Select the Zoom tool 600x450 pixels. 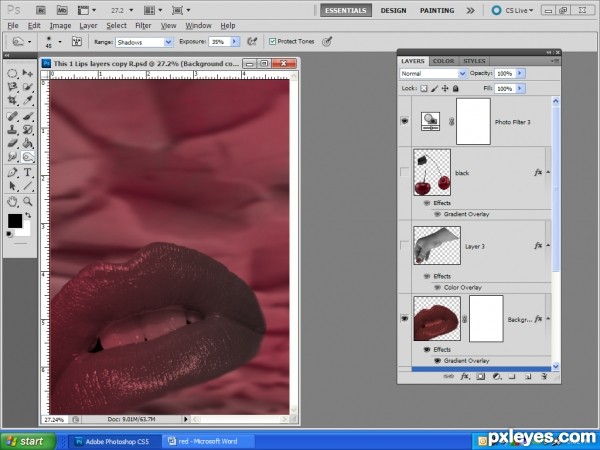(x=28, y=201)
